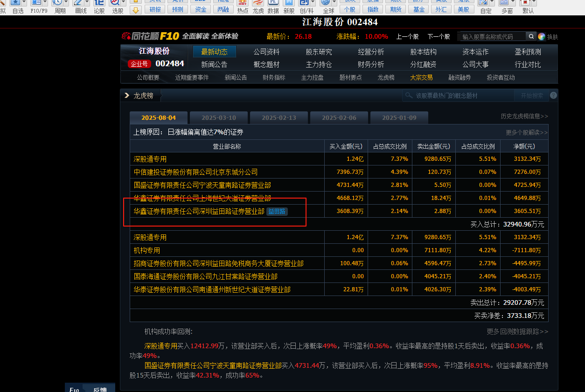The width and height of the screenshot is (585, 392).
Task: Switch to the 2025-02-06 date tab
Action: pos(339,118)
